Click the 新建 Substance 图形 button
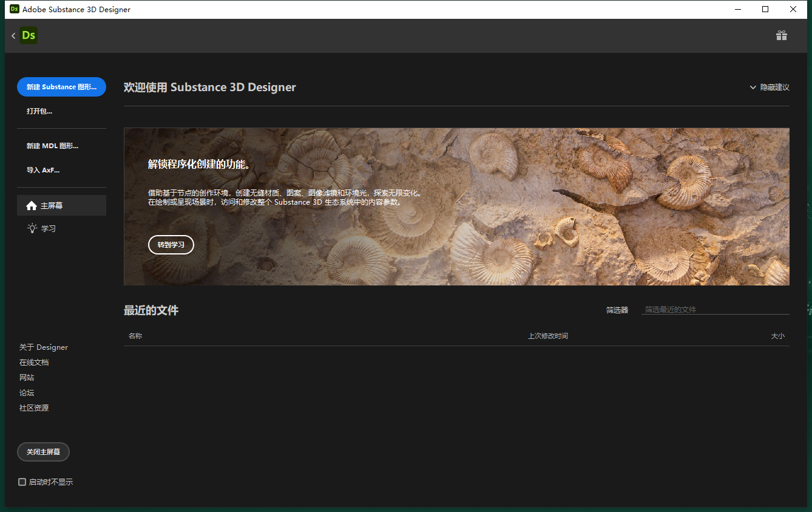The width and height of the screenshot is (812, 512). [61, 87]
